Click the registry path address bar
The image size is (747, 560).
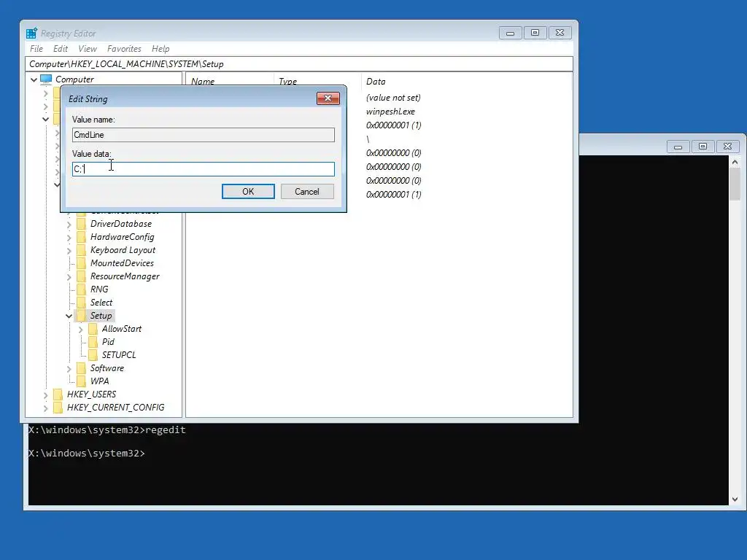pyautogui.click(x=298, y=64)
